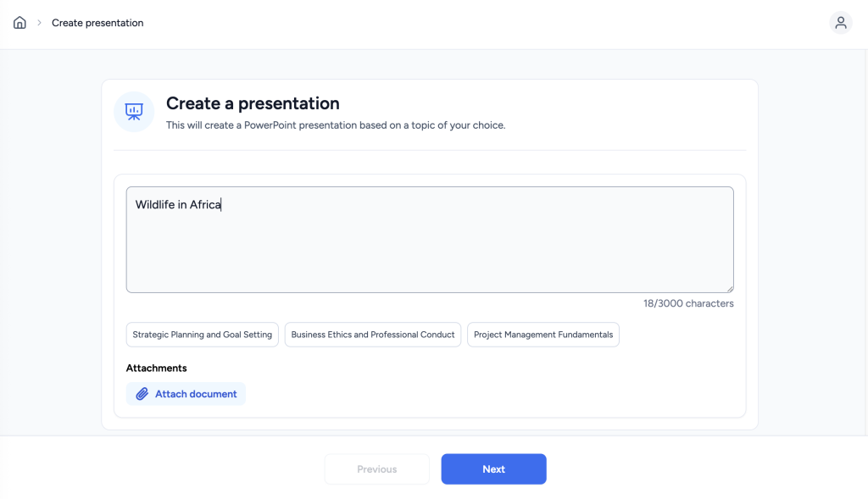Click the 18/3000 characters counter
Screen dimensions: 868x499
coord(688,303)
